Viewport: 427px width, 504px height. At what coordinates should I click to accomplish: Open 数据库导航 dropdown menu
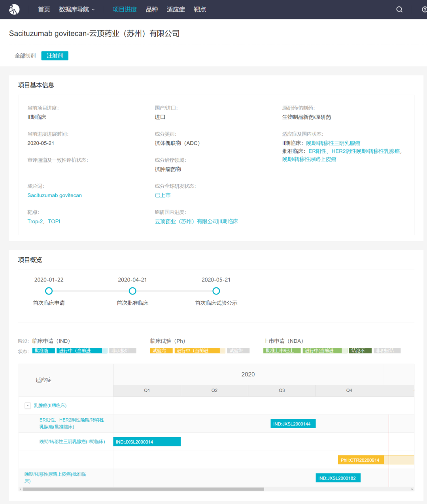[x=77, y=9]
